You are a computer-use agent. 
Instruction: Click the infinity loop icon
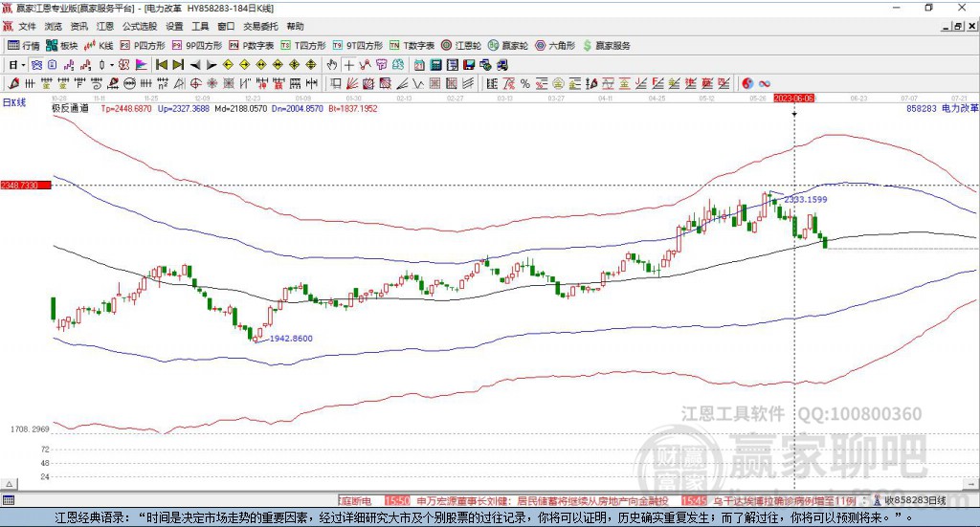[x=764, y=83]
